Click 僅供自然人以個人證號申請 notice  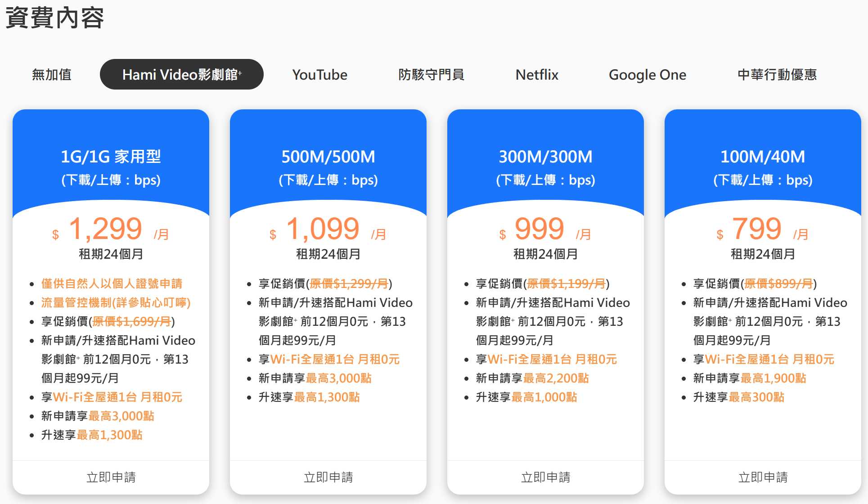coord(112,283)
